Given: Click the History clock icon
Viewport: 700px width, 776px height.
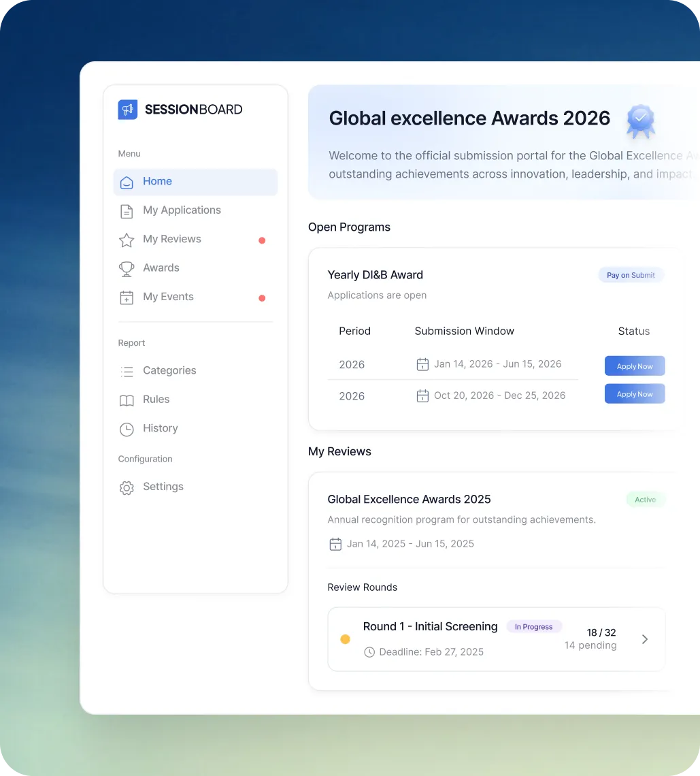Looking at the screenshot, I should (127, 429).
